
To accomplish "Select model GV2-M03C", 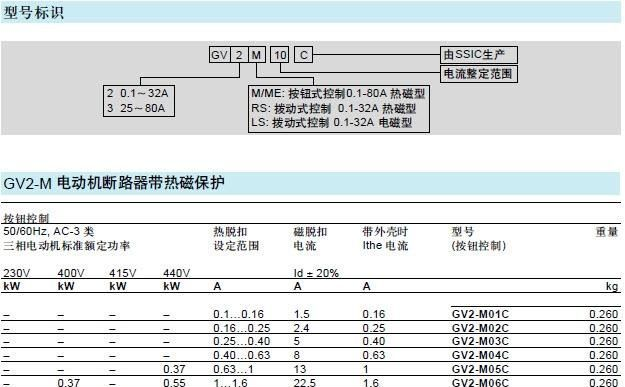I will [480, 341].
